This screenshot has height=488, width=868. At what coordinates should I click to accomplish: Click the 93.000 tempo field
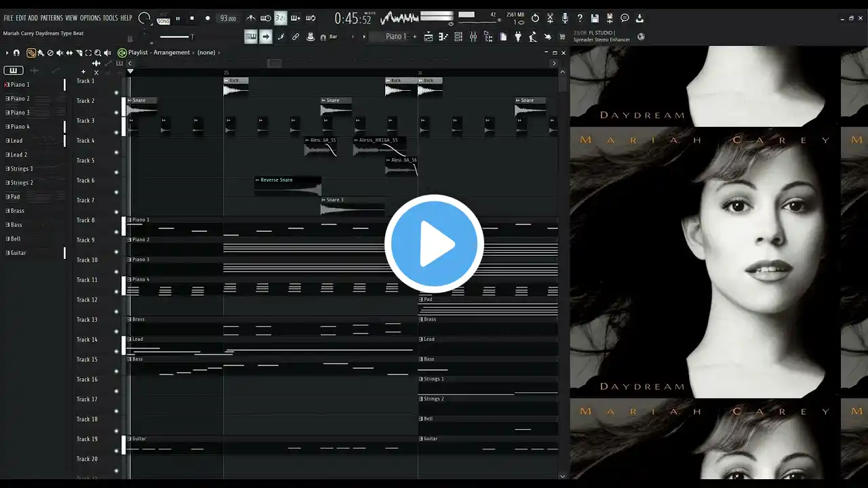pyautogui.click(x=229, y=18)
